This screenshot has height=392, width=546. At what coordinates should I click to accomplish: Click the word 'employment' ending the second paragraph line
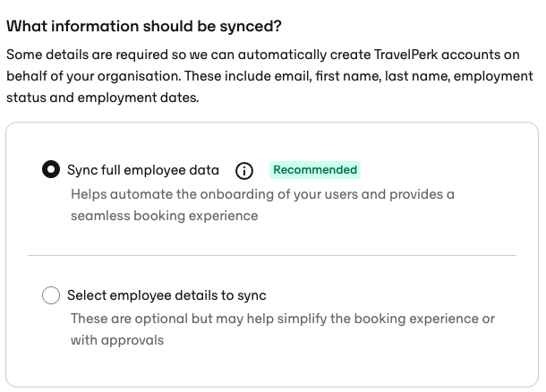pos(493,77)
